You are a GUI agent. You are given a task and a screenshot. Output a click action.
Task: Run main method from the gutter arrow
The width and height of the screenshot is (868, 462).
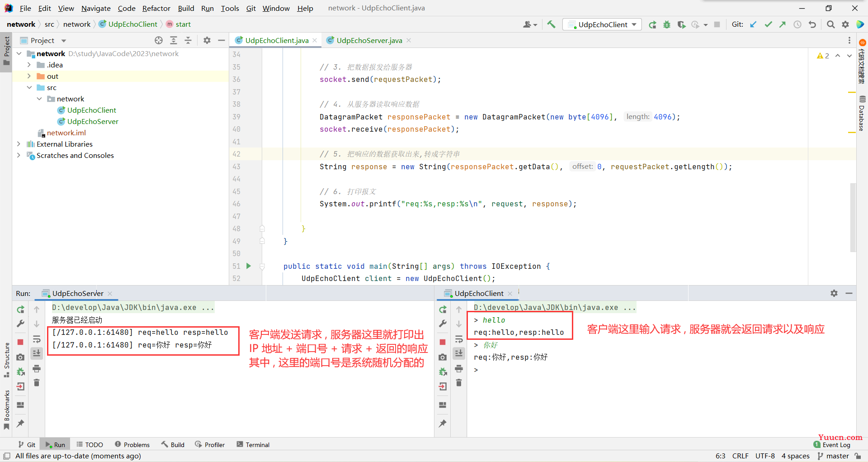pyautogui.click(x=248, y=266)
